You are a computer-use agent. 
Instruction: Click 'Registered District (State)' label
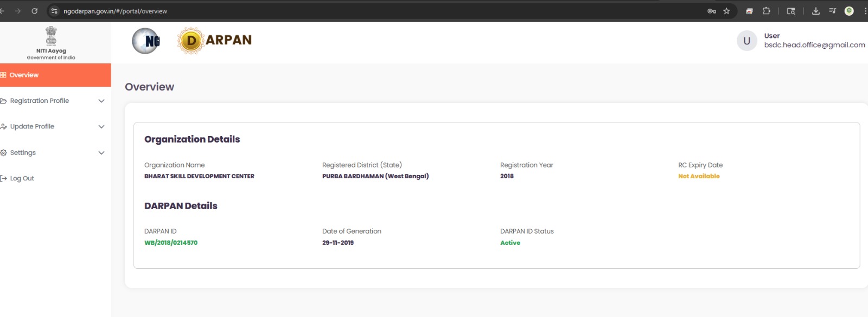tap(362, 165)
